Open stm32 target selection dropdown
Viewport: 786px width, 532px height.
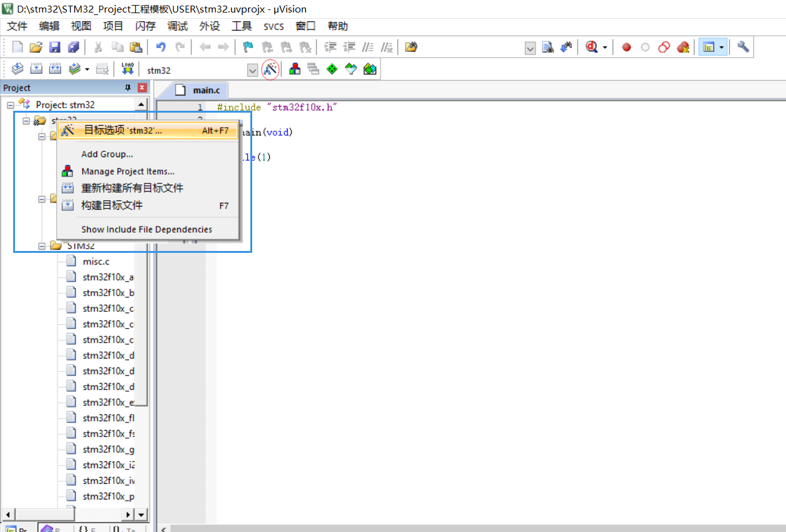click(252, 70)
